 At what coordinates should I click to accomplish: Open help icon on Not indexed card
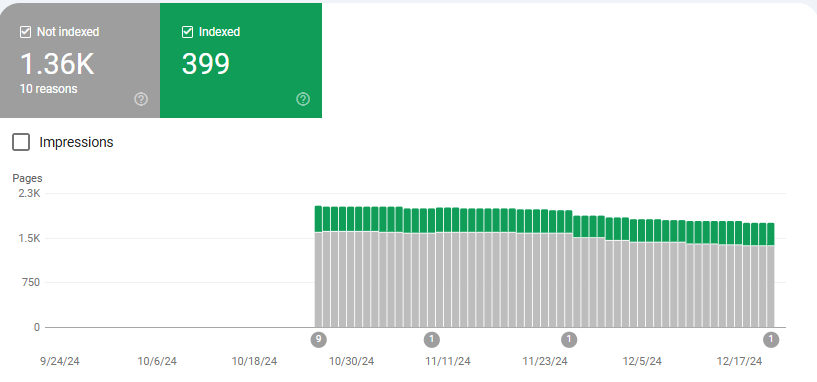click(141, 99)
